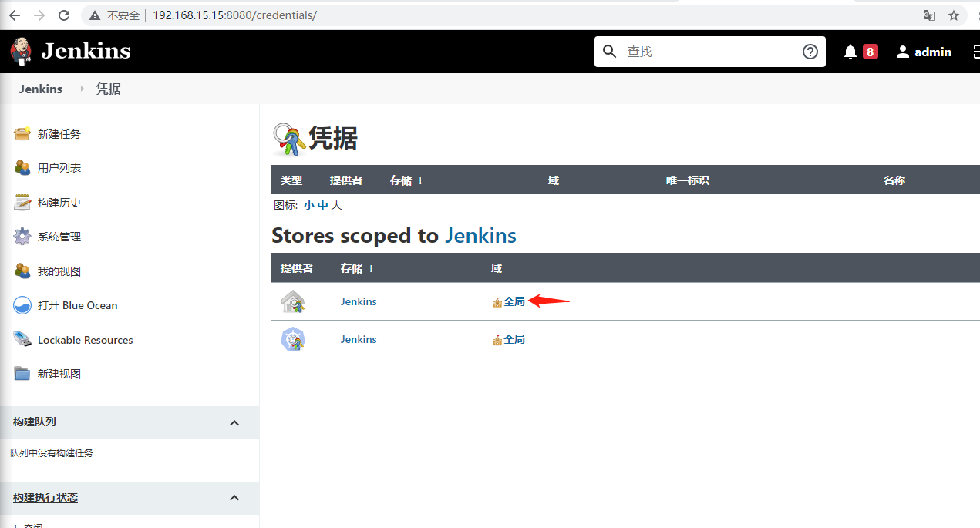Click the house-shaped Jenkins store provider icon

(293, 301)
